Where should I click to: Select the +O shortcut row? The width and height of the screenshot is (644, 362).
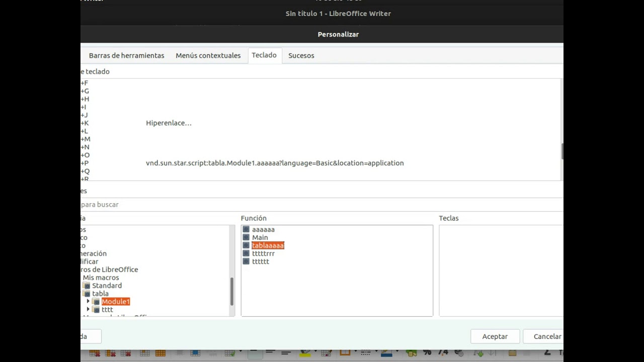coord(320,155)
